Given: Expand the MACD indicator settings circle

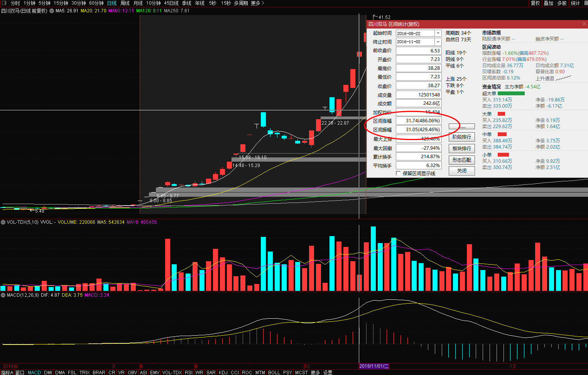Looking at the screenshot, I should 3,295.
